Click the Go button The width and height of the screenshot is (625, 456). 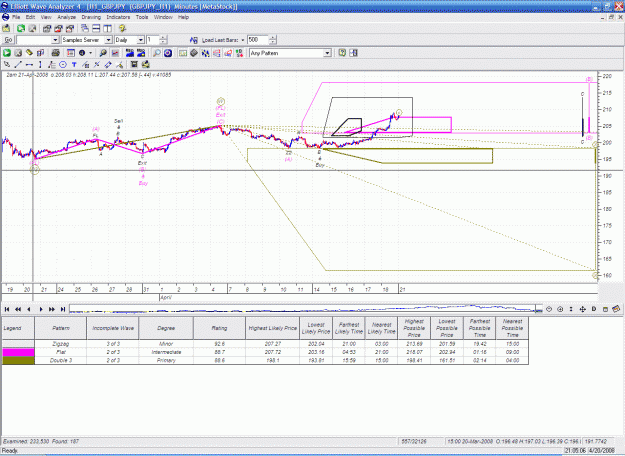[x=8, y=40]
